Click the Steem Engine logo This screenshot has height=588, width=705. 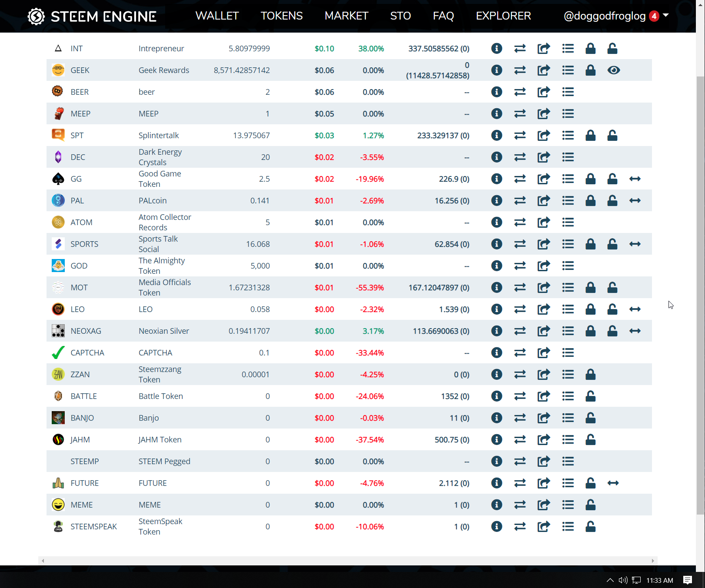pos(92,17)
